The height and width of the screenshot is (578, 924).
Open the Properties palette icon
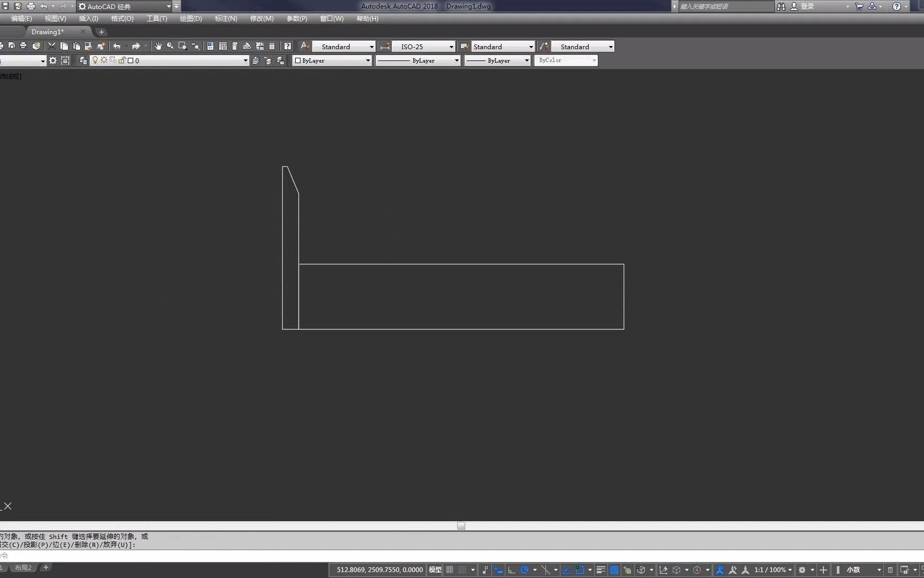click(x=211, y=47)
